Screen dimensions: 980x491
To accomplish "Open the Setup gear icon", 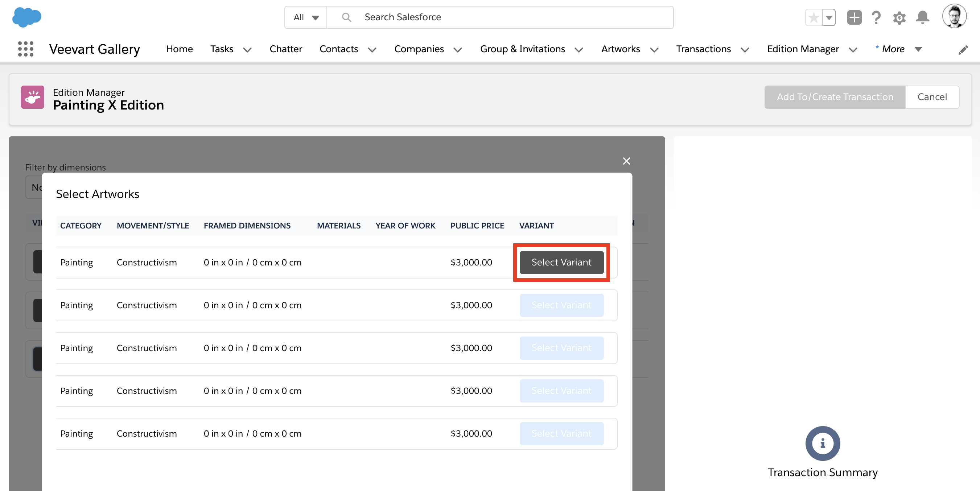I will tap(899, 17).
